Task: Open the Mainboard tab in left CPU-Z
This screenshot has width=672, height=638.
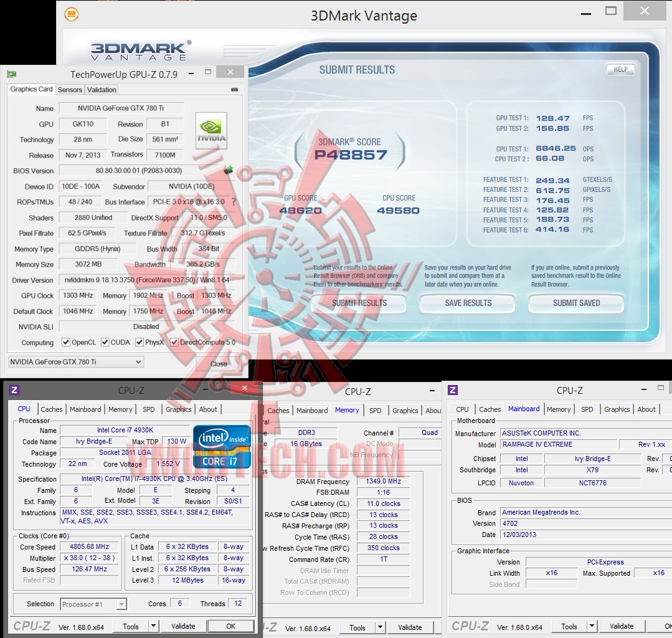Action: 85,409
